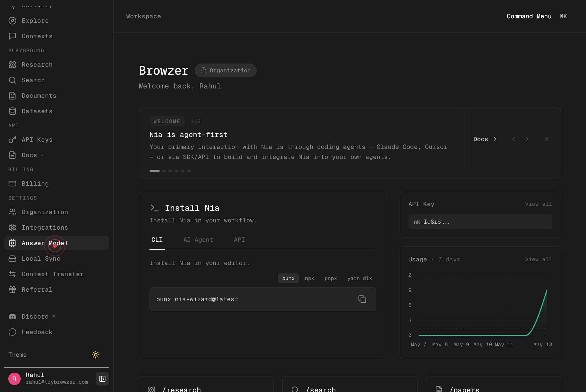Screen dimensions: 586x392
Task: Click the first welcome progress indicator
Action: [x=155, y=171]
